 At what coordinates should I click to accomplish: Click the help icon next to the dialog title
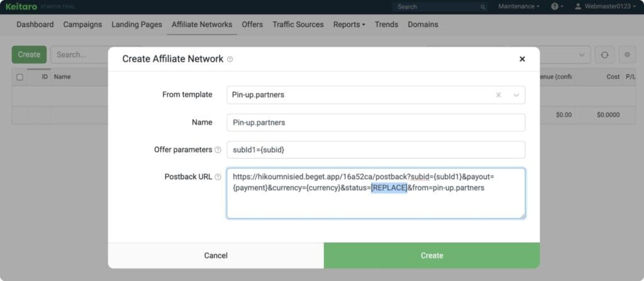tap(230, 59)
